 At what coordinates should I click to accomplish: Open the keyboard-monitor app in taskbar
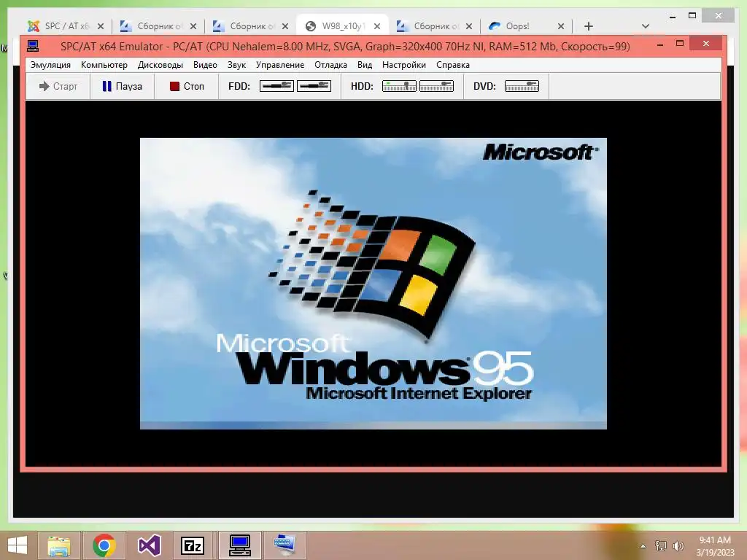click(x=285, y=545)
